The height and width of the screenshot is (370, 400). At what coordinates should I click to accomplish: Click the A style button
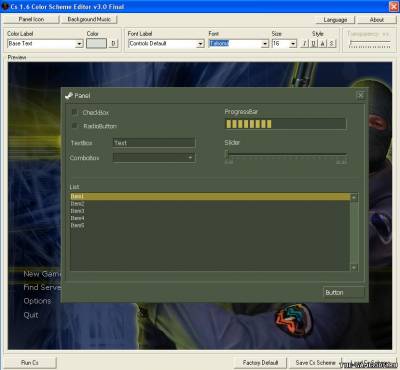click(323, 43)
